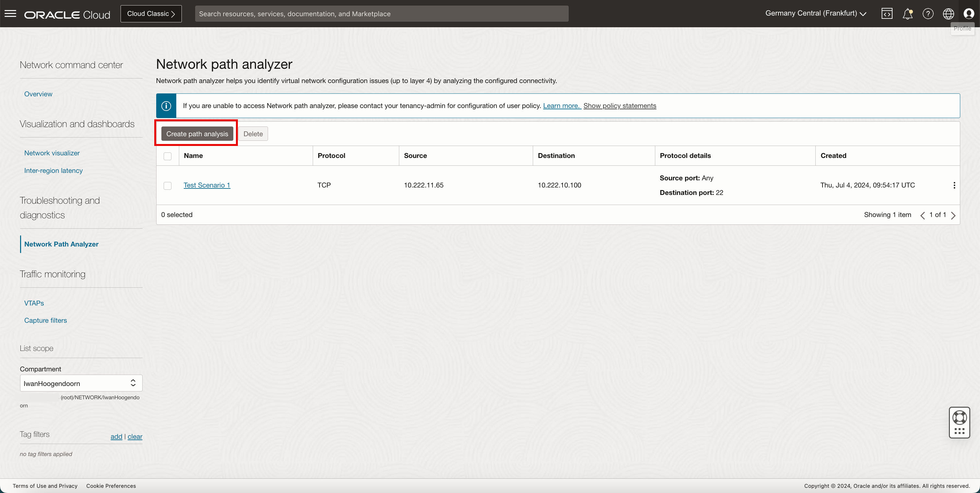Open the three-dot actions menu for Test Scenario 1

(x=954, y=186)
